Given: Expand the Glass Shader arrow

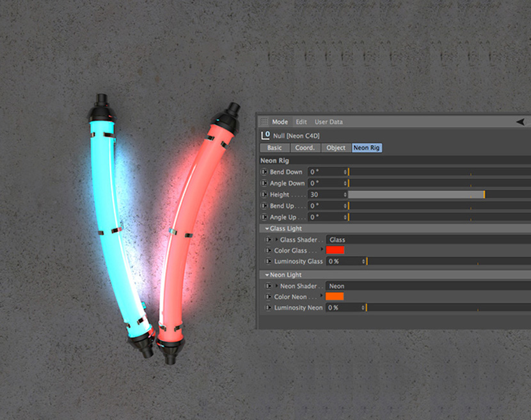Looking at the screenshot, I should point(276,240).
